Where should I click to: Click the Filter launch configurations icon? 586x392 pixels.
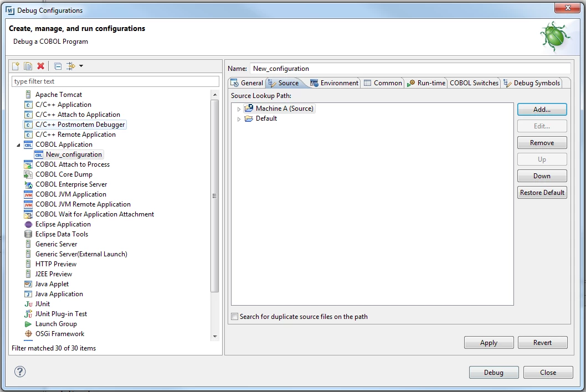coord(71,66)
